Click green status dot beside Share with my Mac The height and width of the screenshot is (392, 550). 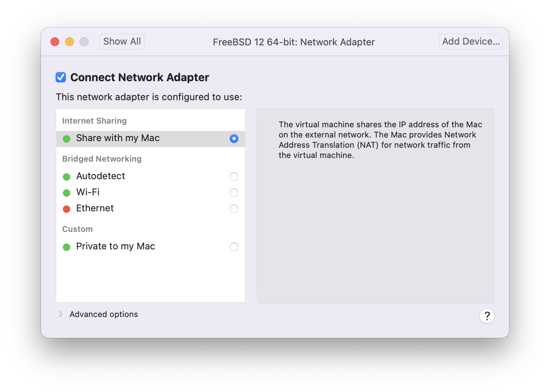[x=67, y=139]
